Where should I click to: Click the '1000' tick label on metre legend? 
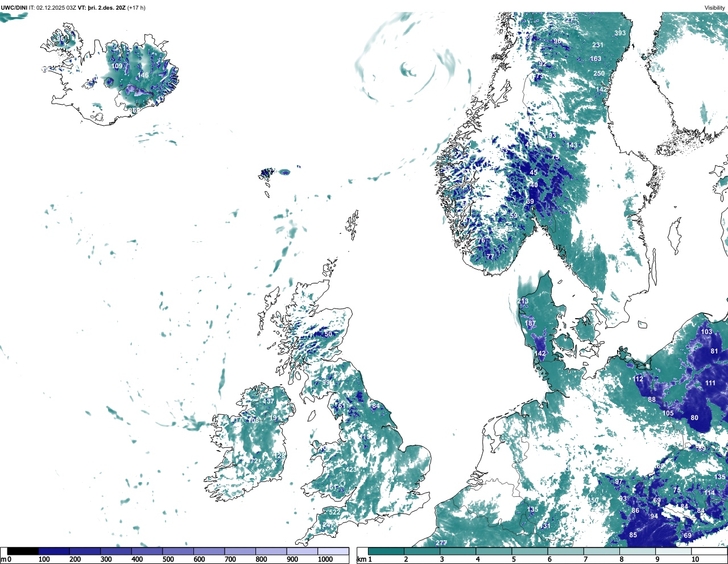(325, 559)
